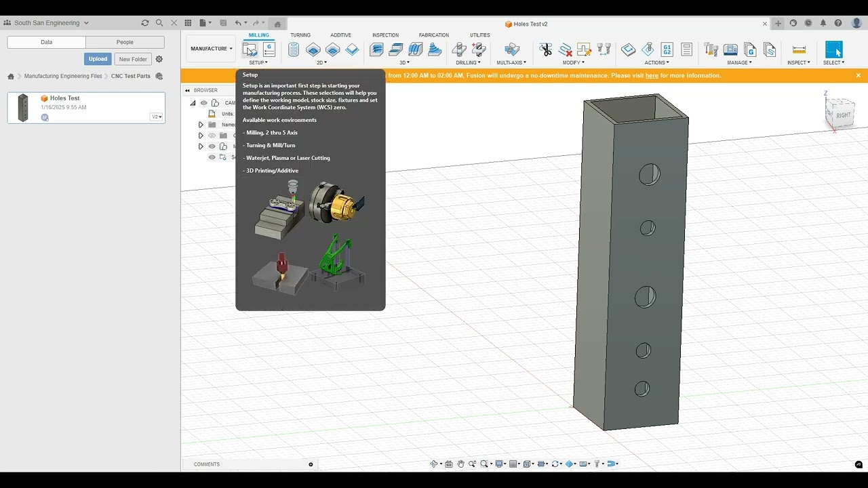
Task: Expand the Comments panel
Action: (311, 464)
